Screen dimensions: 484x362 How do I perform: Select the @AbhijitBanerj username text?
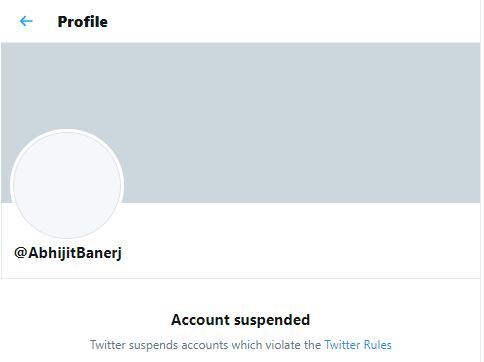[68, 253]
